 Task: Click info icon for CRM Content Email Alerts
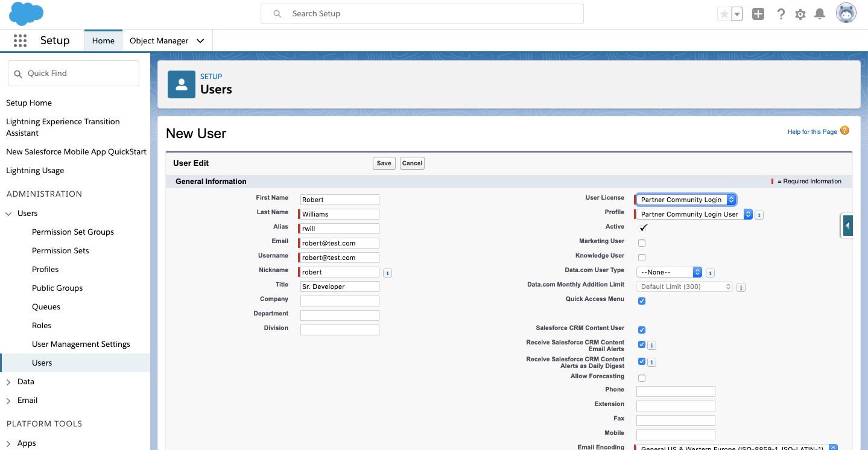click(x=651, y=346)
